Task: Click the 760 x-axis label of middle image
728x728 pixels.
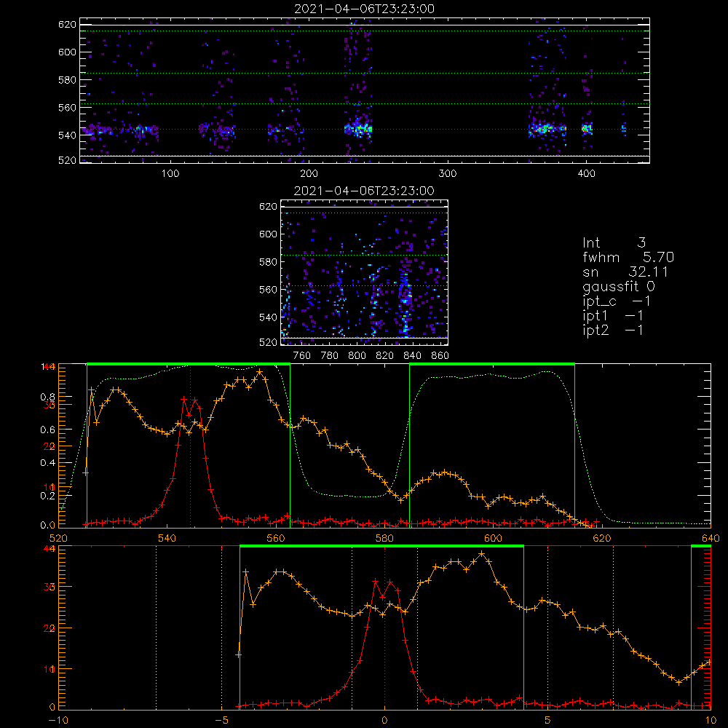Action: coord(302,356)
